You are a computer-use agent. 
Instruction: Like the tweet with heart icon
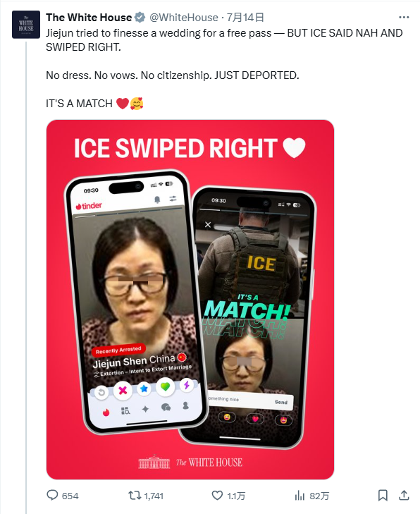coord(217,495)
